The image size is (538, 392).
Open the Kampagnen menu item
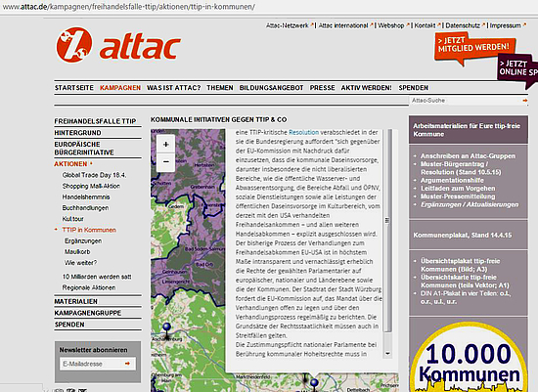[120, 88]
